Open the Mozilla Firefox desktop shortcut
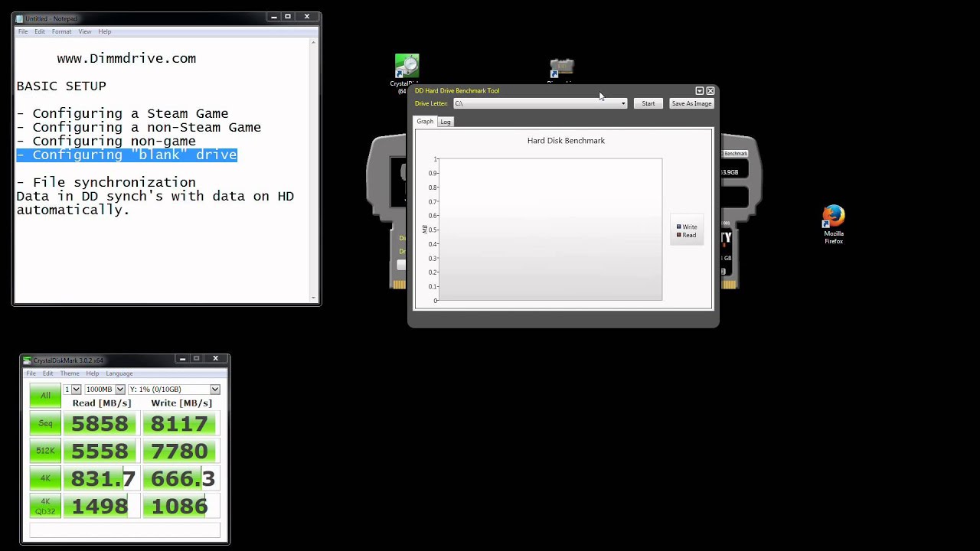The width and height of the screenshot is (980, 551). tap(833, 217)
